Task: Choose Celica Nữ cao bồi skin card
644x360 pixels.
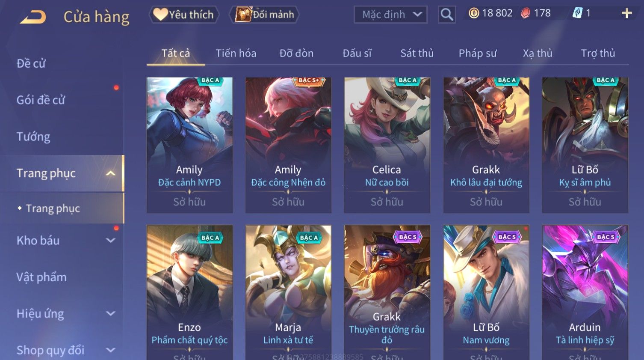Action: pyautogui.click(x=387, y=145)
